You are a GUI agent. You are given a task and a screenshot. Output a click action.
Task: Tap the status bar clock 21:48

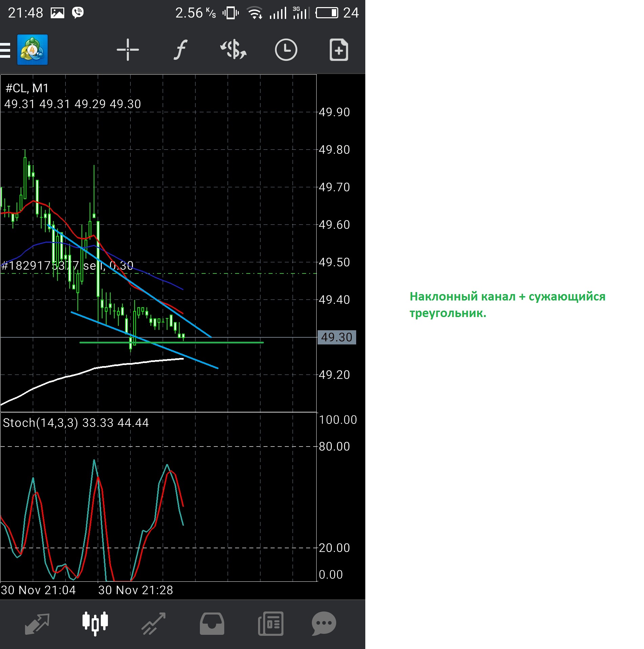25,13
